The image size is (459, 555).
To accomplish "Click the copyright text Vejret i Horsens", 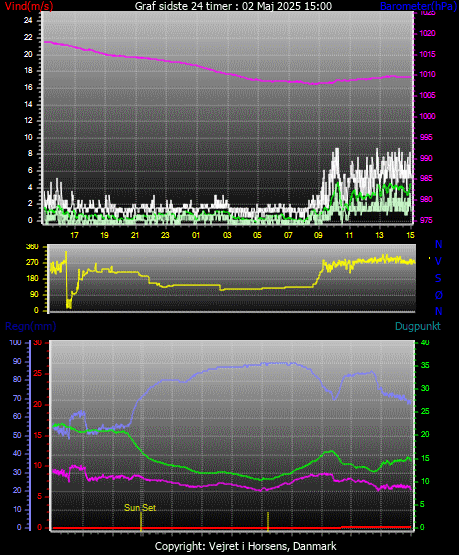I will tap(246, 546).
